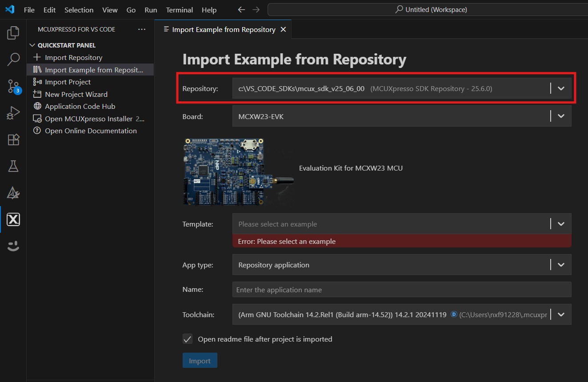Viewport: 588px width, 382px height.
Task: Expand the Repository dropdown
Action: click(x=561, y=88)
